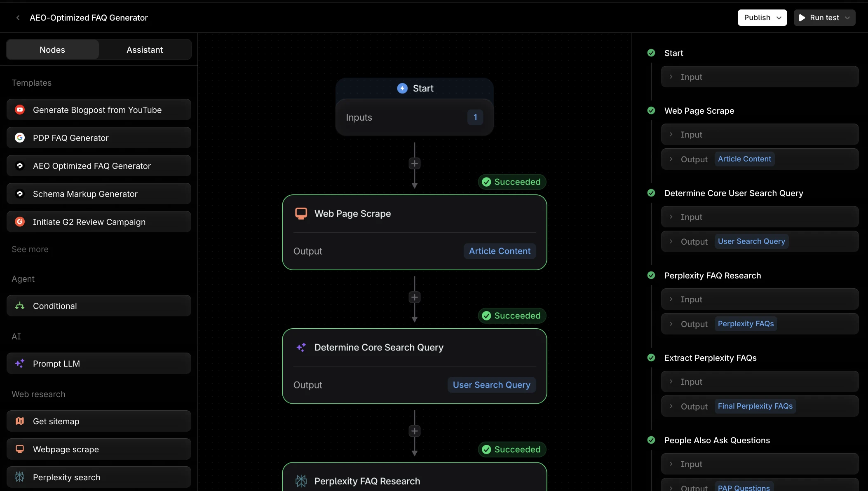Click User Search Query tag in canvas node
This screenshot has height=491, width=868.
[x=491, y=385]
